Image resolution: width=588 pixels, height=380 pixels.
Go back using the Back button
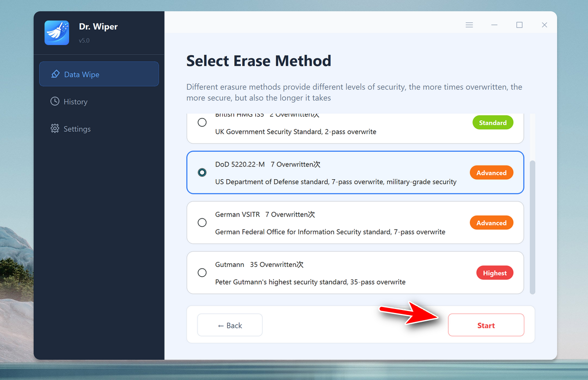coord(230,325)
